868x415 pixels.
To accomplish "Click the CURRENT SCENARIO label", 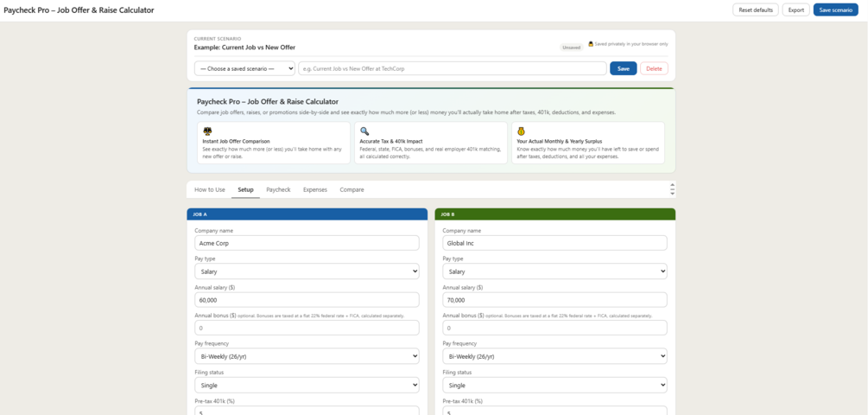I will 218,39.
